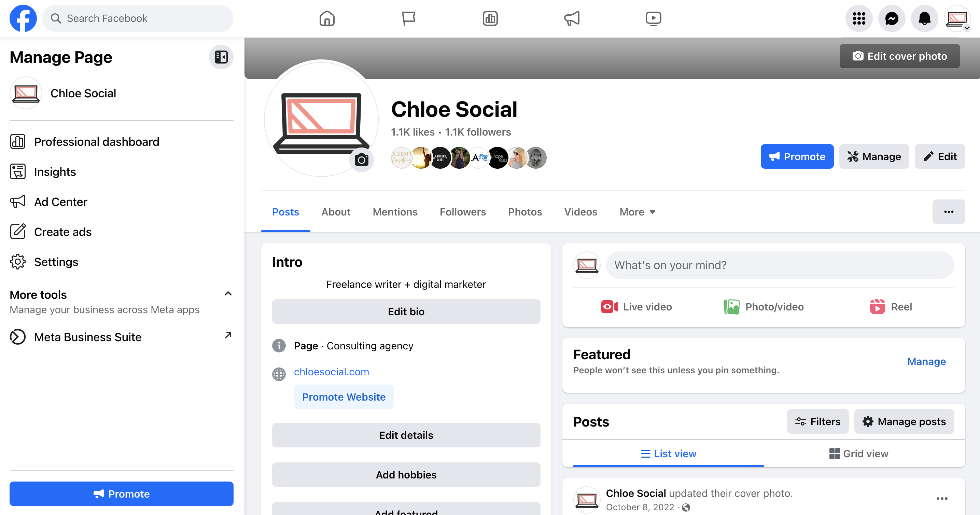Click the Create ads icon
The height and width of the screenshot is (515, 980).
(x=18, y=232)
